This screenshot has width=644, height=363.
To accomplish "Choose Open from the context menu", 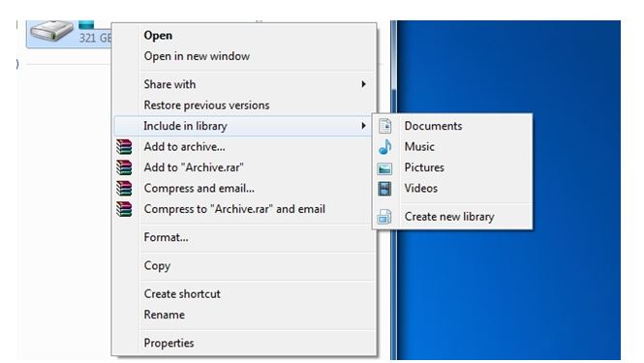I will tap(158, 35).
